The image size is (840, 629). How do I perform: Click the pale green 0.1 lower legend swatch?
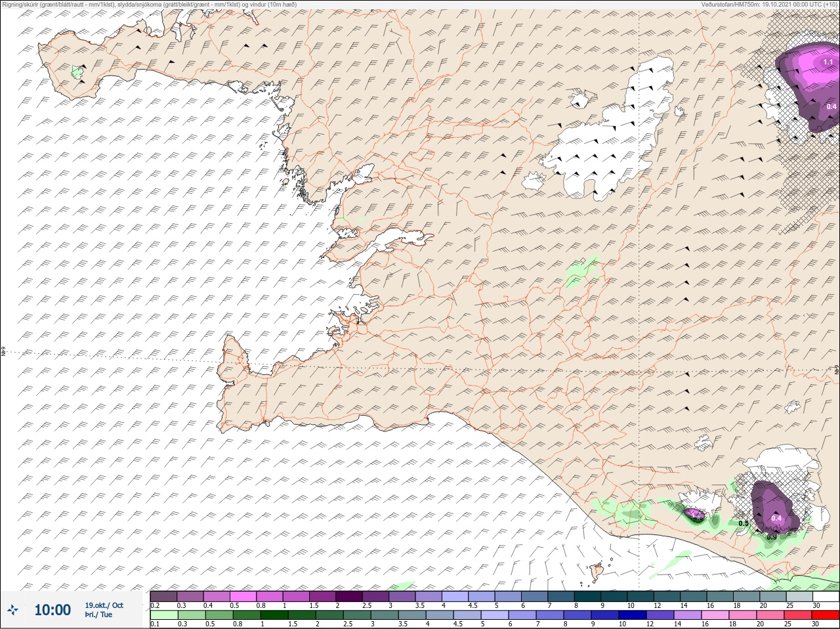[163, 615]
